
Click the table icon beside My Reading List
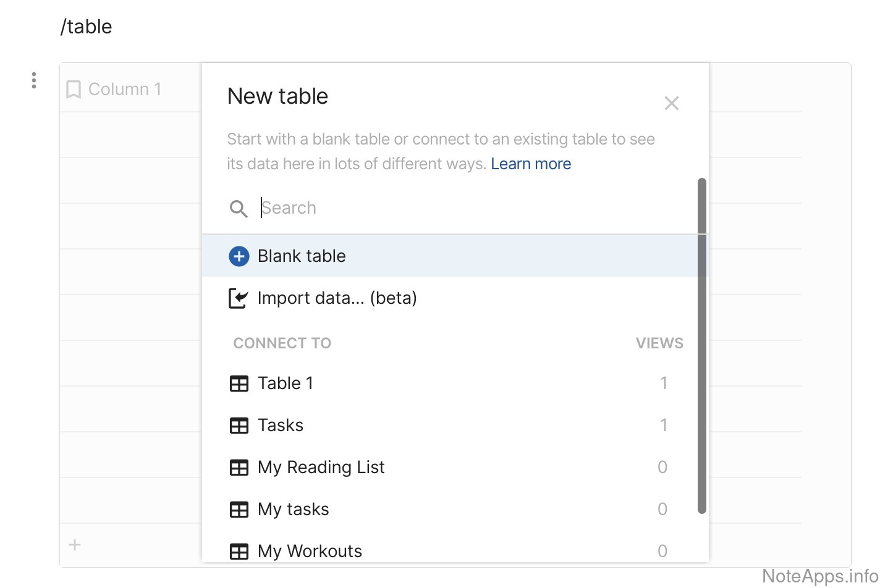(239, 468)
